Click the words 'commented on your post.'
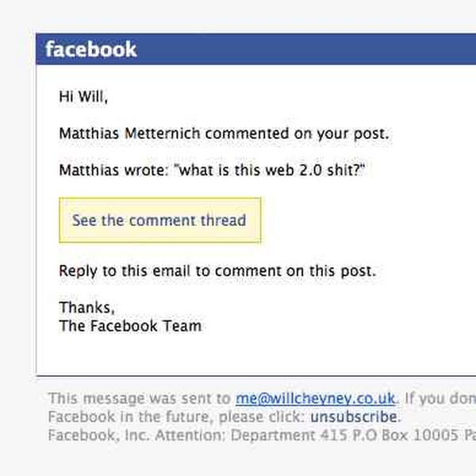 297,134
